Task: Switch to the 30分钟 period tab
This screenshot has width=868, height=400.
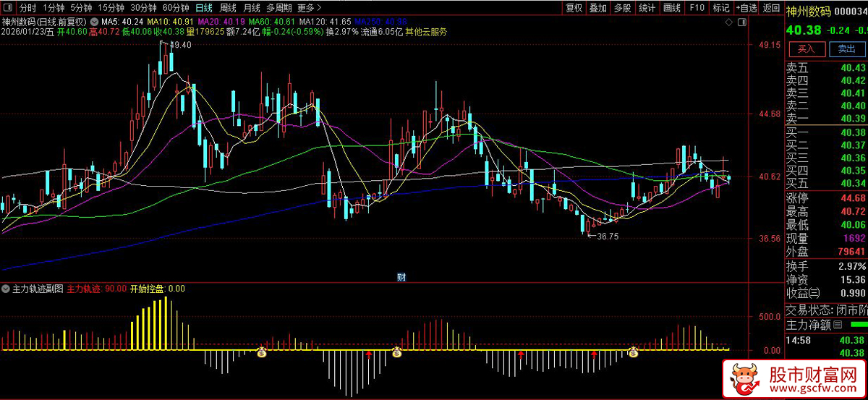Action: point(144,8)
